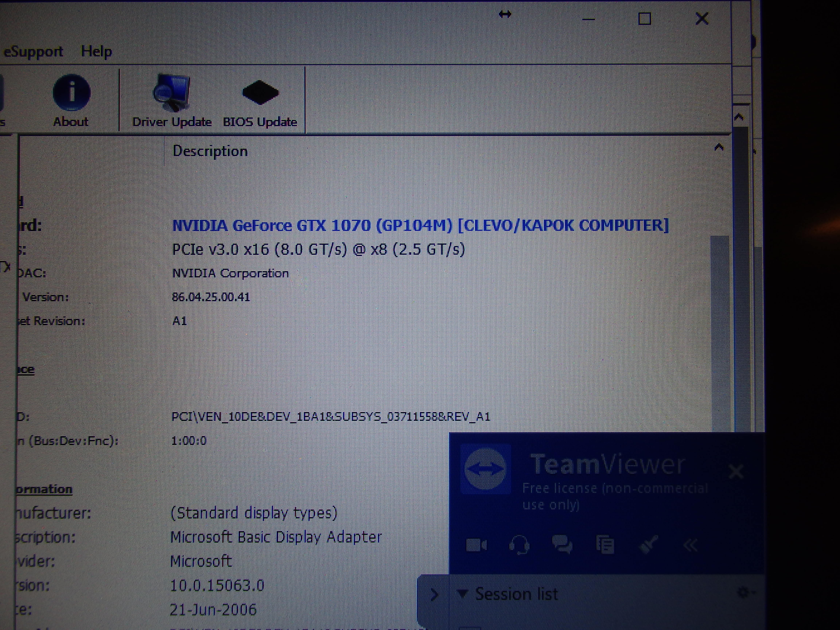Viewport: 840px width, 630px height.
Task: Open the About toolbar icon
Action: pos(71,101)
